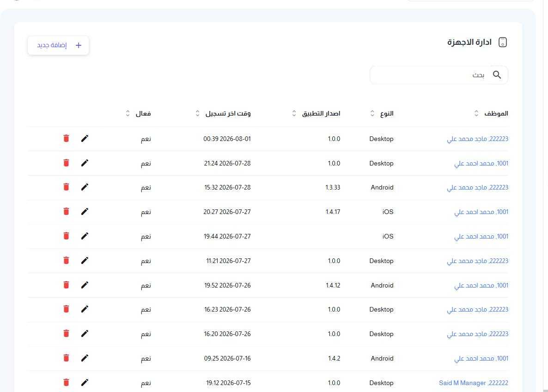Edit the Desktop device registered 11:21 2026-07-27
Image resolution: width=548 pixels, height=392 pixels.
coord(85,261)
